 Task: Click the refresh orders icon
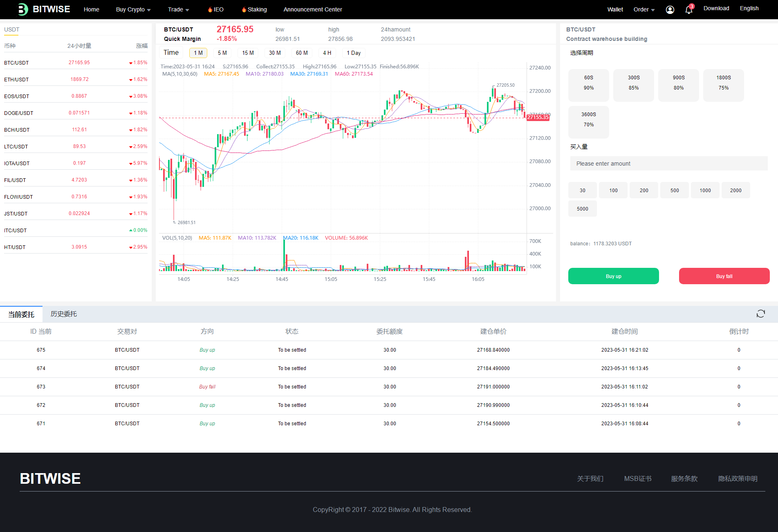pos(761,314)
